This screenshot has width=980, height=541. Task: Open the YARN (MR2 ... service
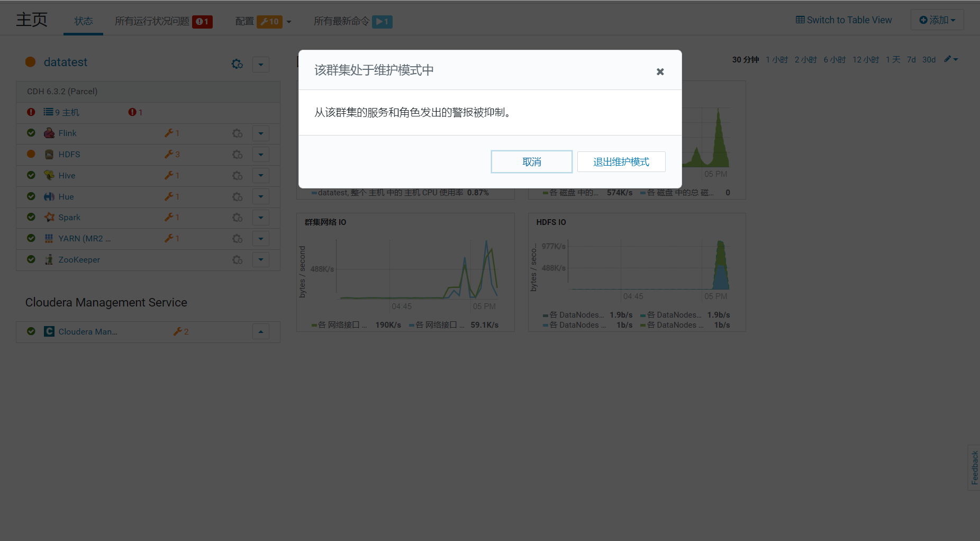point(85,239)
